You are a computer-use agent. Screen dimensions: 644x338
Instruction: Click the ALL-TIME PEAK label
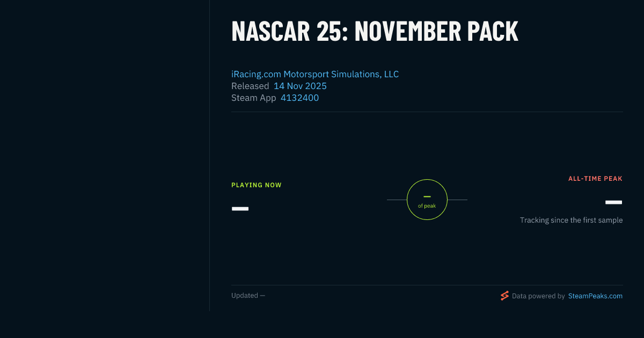click(x=595, y=179)
